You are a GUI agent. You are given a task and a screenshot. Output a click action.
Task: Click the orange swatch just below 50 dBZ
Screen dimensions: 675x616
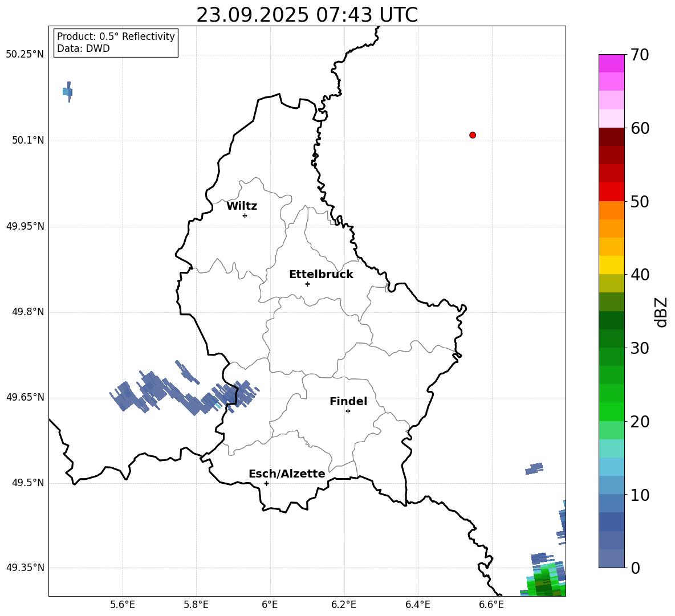click(611, 210)
